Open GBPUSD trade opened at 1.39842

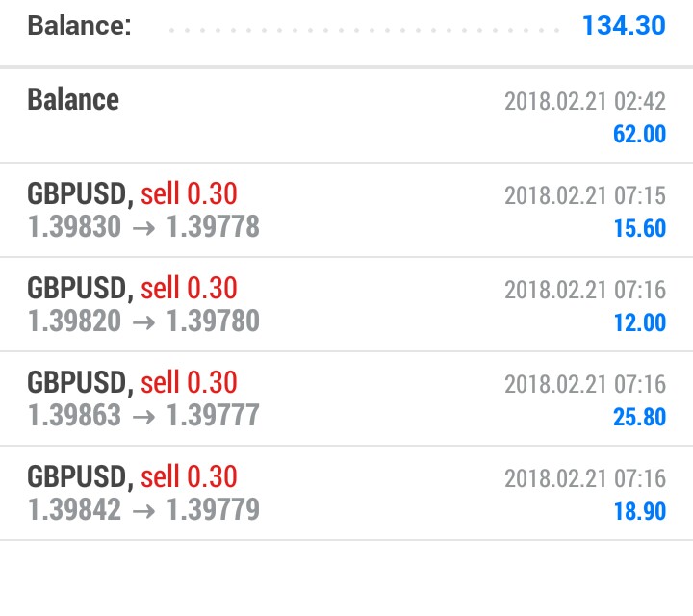coord(346,493)
